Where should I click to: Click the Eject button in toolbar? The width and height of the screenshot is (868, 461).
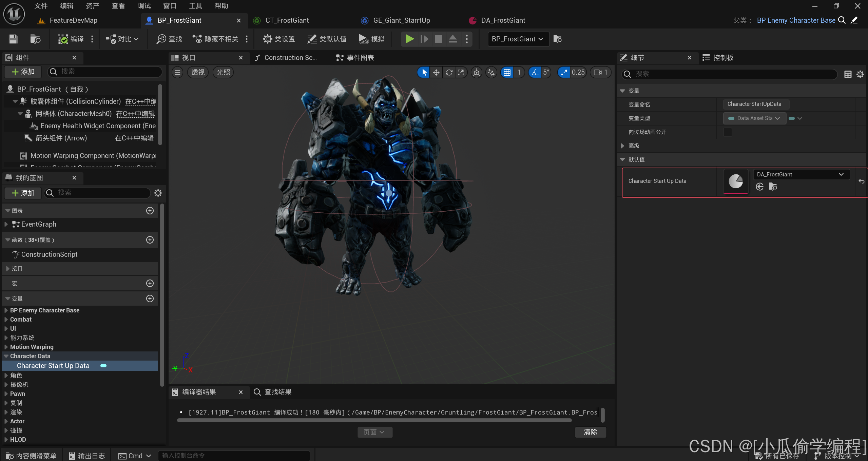click(452, 39)
